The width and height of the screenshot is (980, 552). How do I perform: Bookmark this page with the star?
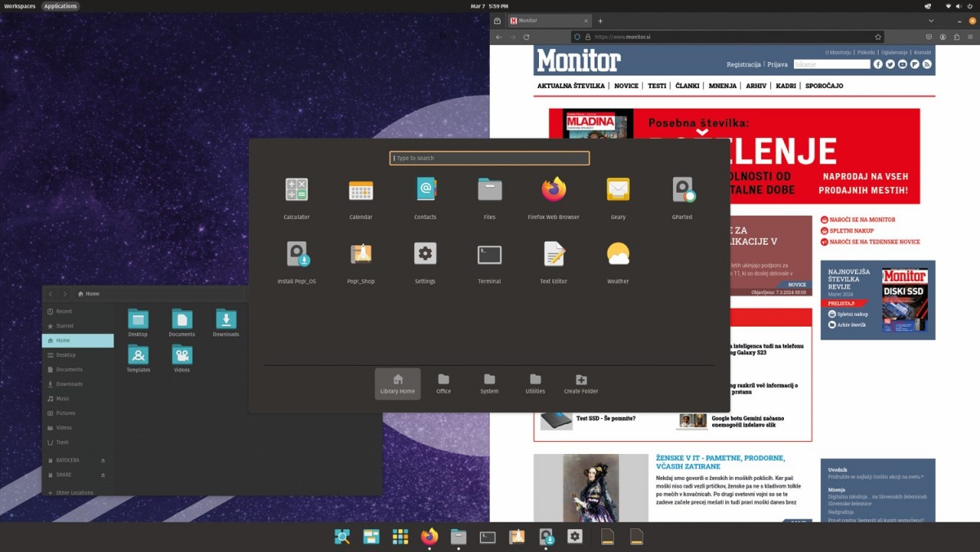click(879, 37)
